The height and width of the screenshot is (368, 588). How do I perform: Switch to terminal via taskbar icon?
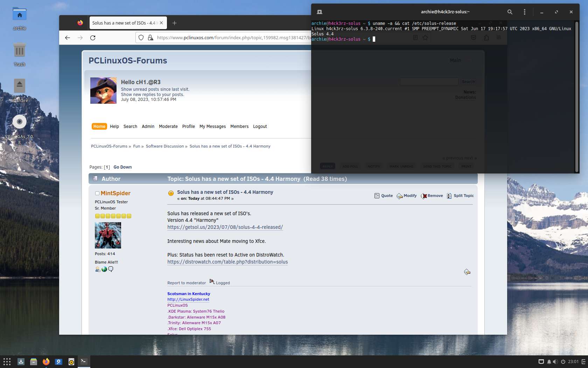(84, 361)
